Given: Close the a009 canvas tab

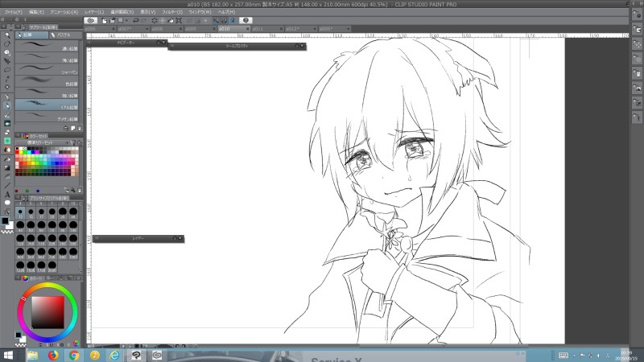Looking at the screenshot, I should pyautogui.click(x=214, y=29).
